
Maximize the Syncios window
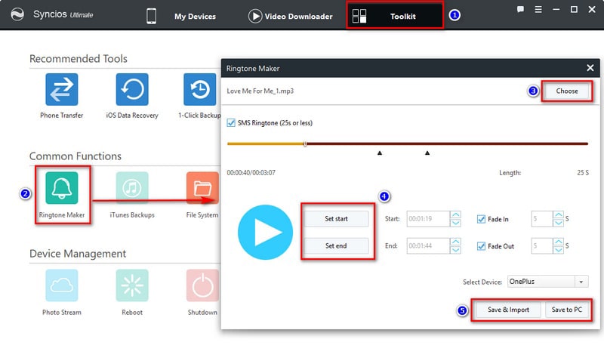tap(574, 9)
